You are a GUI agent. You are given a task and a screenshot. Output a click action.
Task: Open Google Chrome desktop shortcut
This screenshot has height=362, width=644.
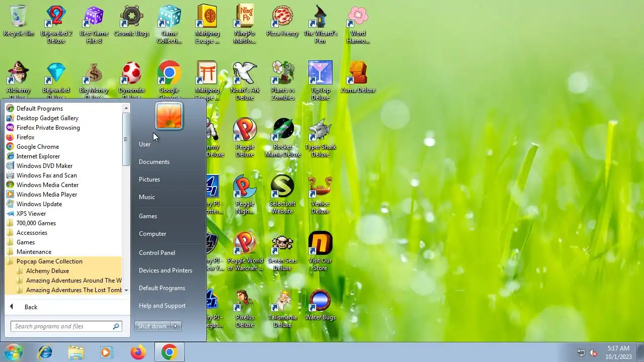(x=170, y=80)
